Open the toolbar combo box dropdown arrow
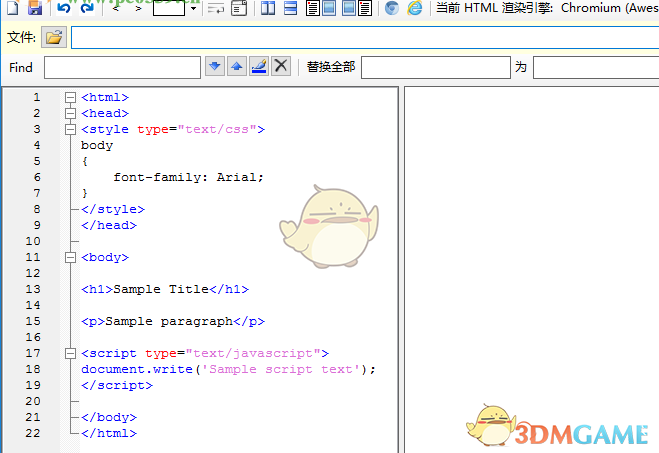Viewport: 659px width, 453px height. click(x=193, y=8)
